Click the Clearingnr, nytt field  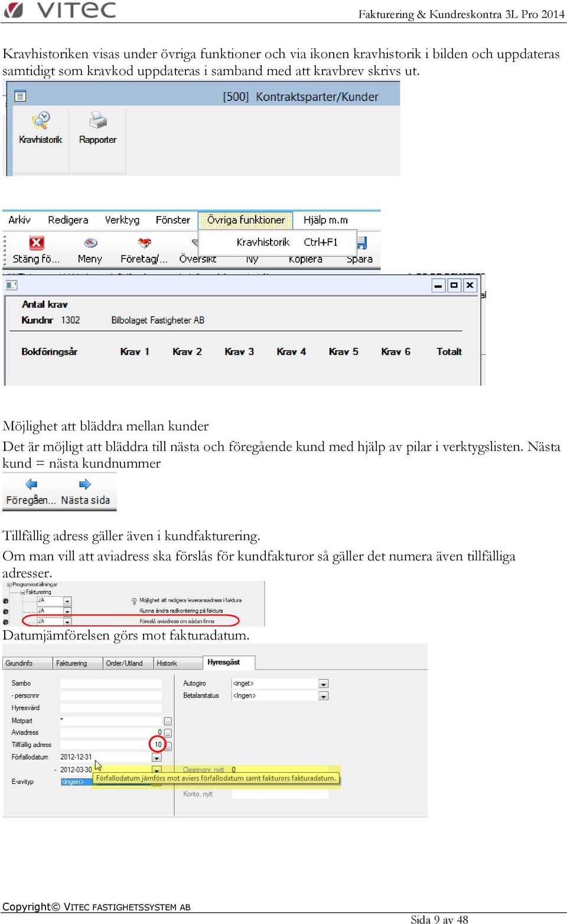280,770
